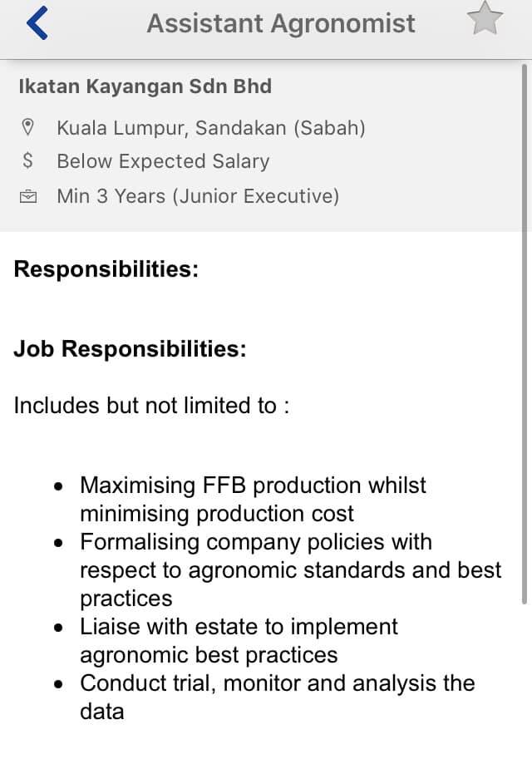This screenshot has width=532, height=759.
Task: Click 'Conduct trial, monitor' bullet
Action: pos(278,697)
